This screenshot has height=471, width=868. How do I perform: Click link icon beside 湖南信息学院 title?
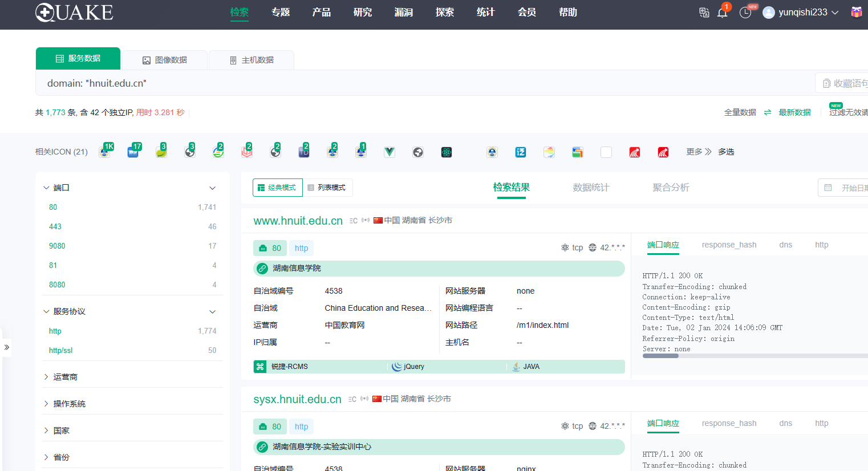(x=262, y=268)
